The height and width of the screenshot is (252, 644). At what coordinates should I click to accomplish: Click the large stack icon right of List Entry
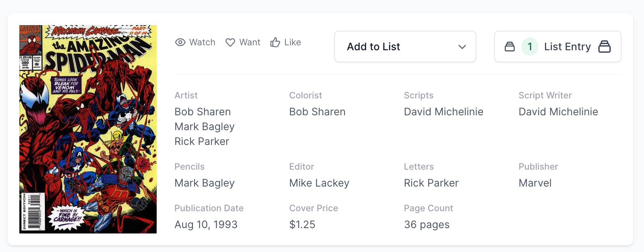point(604,47)
